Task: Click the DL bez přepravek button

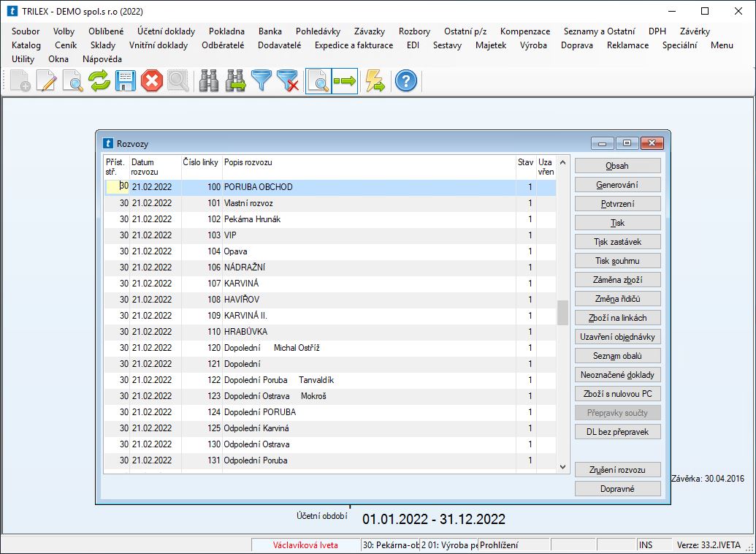Action: coord(618,432)
